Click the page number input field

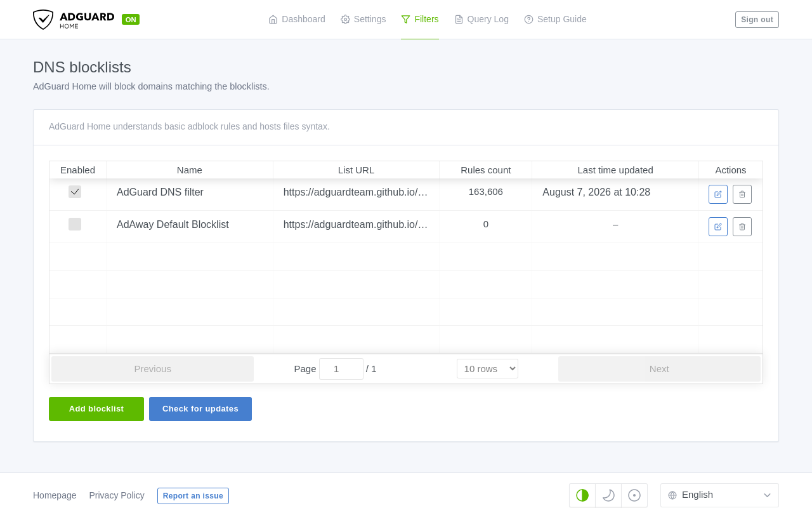pos(341,369)
